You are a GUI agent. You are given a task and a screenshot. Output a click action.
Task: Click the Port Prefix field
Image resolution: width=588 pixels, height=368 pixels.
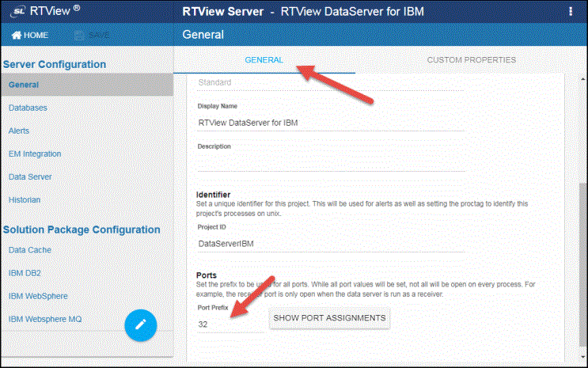[x=230, y=324]
